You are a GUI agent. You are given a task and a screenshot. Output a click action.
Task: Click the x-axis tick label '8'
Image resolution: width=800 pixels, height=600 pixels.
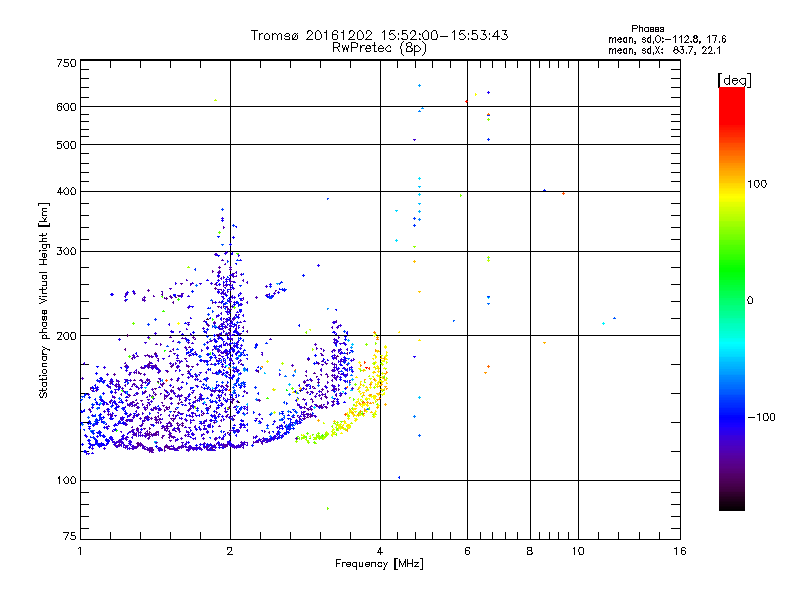(x=530, y=551)
